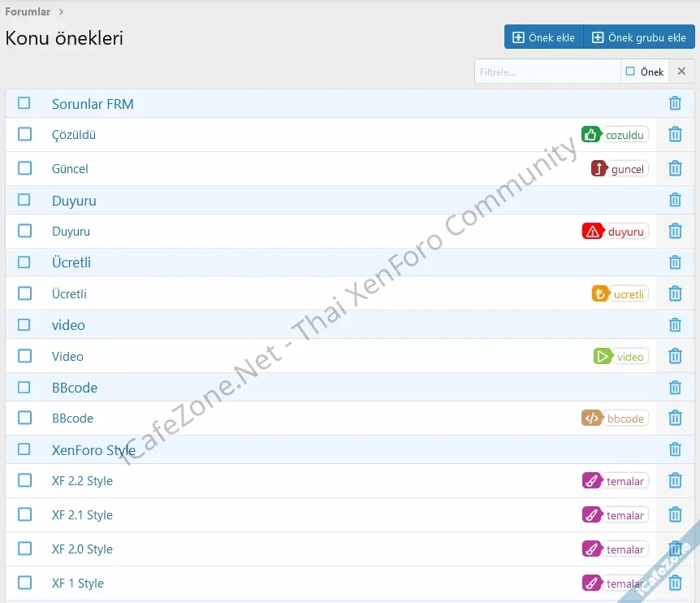Click the Önek ekle button
This screenshot has height=603, width=700.
(x=542, y=37)
